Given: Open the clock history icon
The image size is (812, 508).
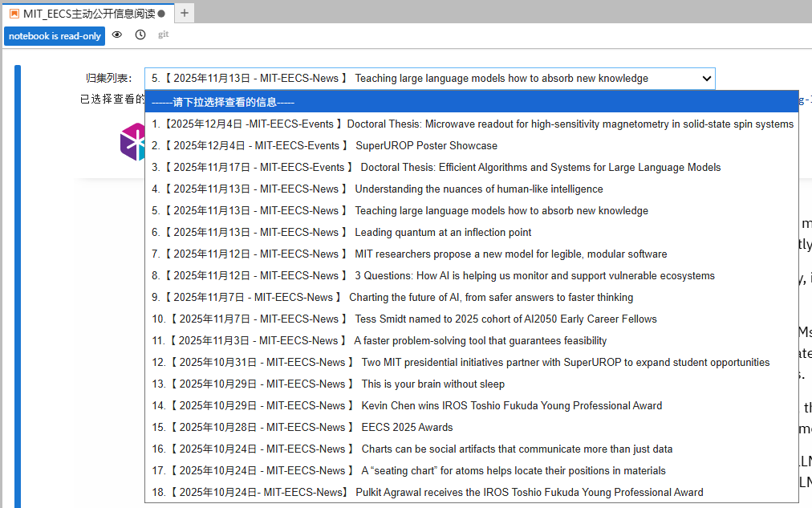Looking at the screenshot, I should tap(140, 35).
